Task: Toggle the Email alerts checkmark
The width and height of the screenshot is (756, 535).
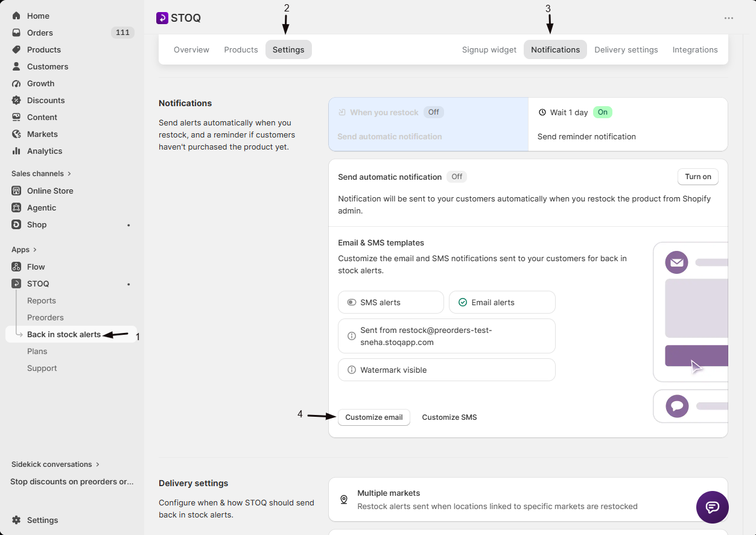Action: 463,302
